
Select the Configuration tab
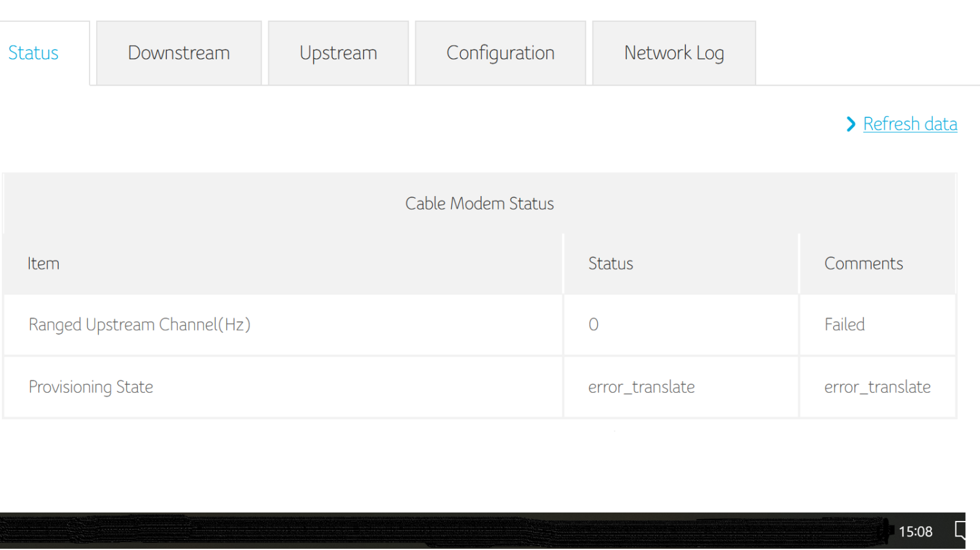pos(500,53)
